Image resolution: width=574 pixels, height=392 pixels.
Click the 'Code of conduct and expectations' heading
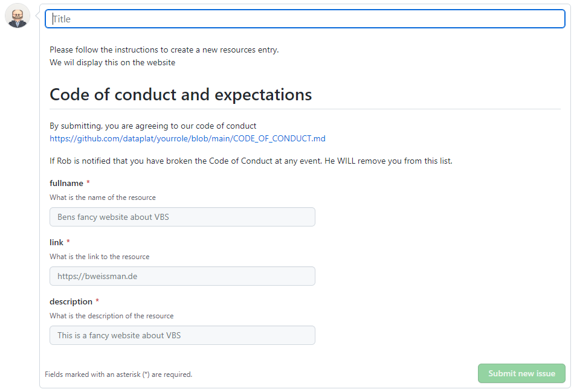[x=181, y=94]
